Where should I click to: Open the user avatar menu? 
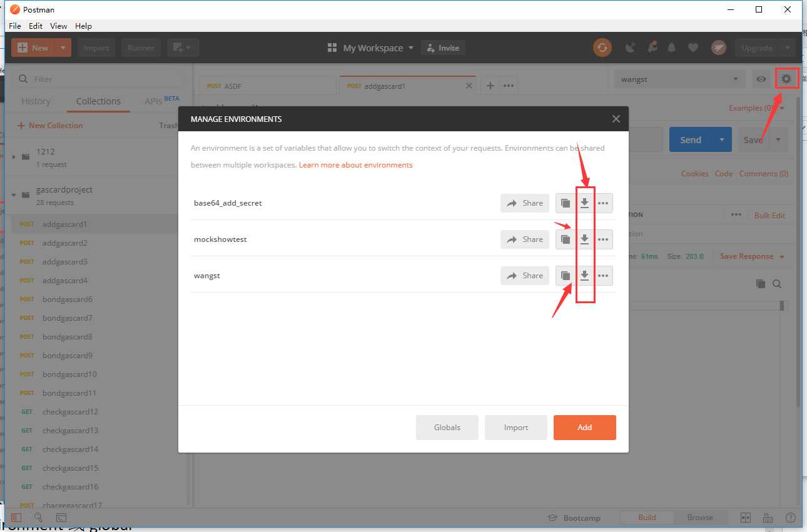(x=718, y=48)
